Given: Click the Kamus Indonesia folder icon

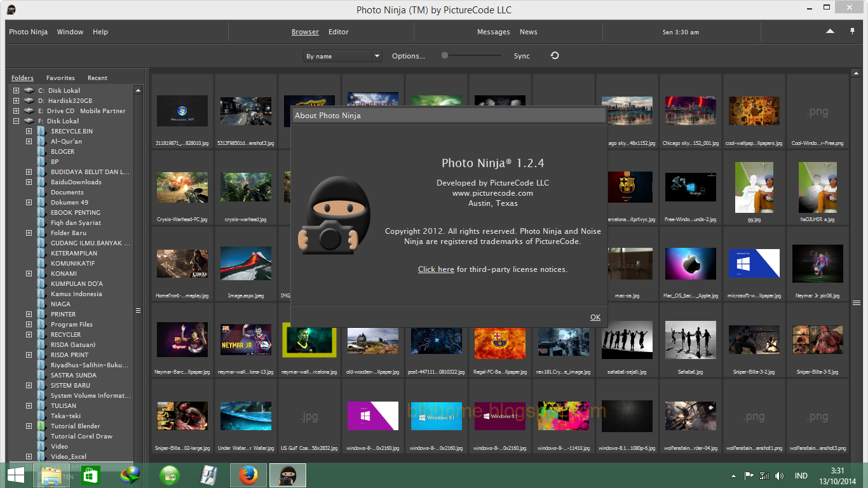Looking at the screenshot, I should [42, 294].
